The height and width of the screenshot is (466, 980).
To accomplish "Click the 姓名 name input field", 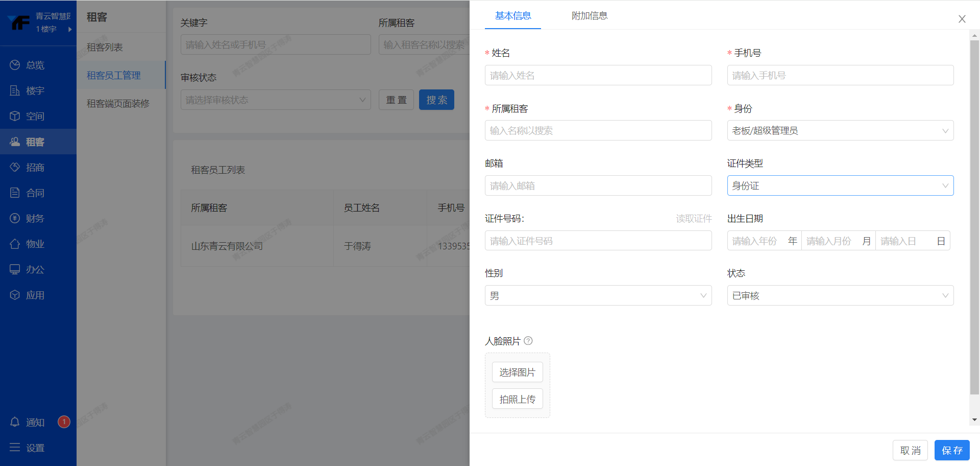I will coord(598,76).
